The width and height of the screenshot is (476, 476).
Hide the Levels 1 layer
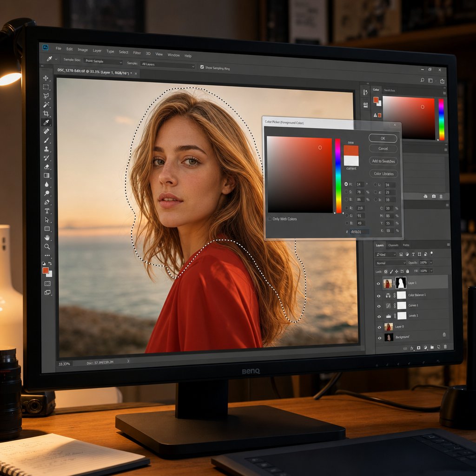[379, 317]
